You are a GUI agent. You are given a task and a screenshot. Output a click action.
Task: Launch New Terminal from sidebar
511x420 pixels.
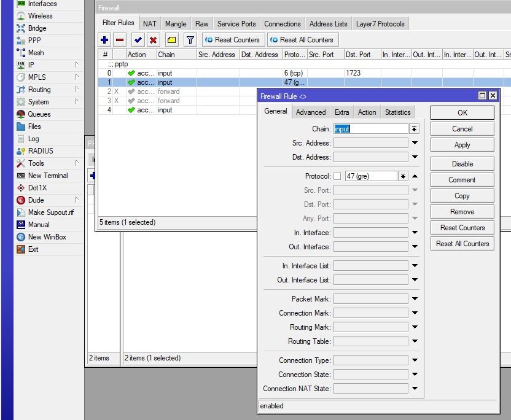[48, 176]
